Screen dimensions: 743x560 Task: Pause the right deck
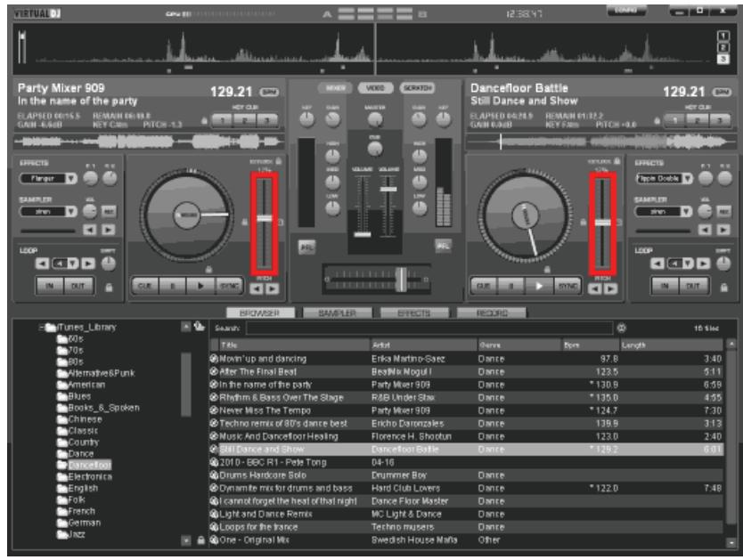click(511, 286)
